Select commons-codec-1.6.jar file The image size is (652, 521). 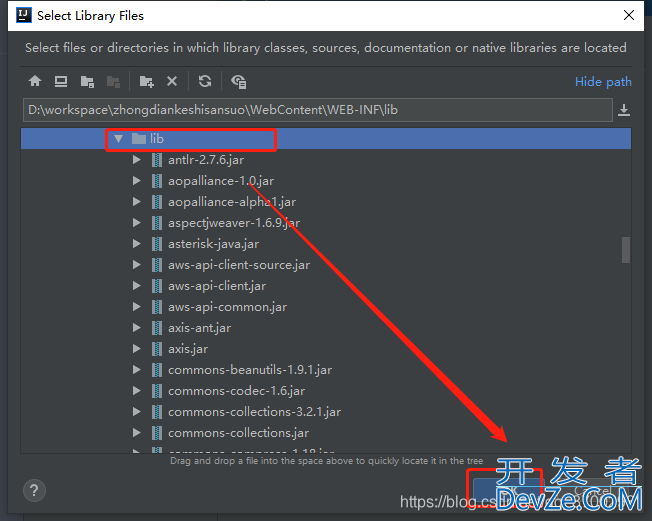click(236, 391)
